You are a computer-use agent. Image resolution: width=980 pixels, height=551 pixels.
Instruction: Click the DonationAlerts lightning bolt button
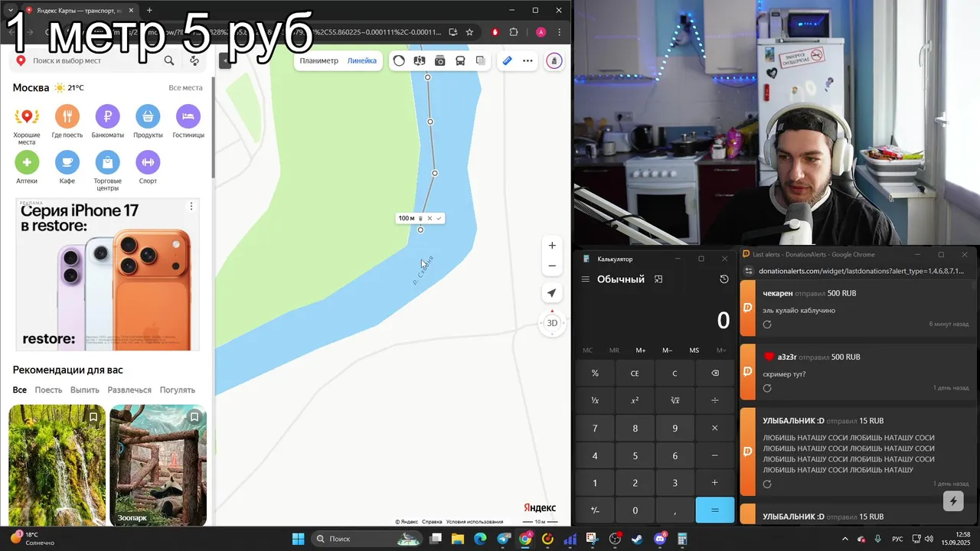pyautogui.click(x=953, y=502)
